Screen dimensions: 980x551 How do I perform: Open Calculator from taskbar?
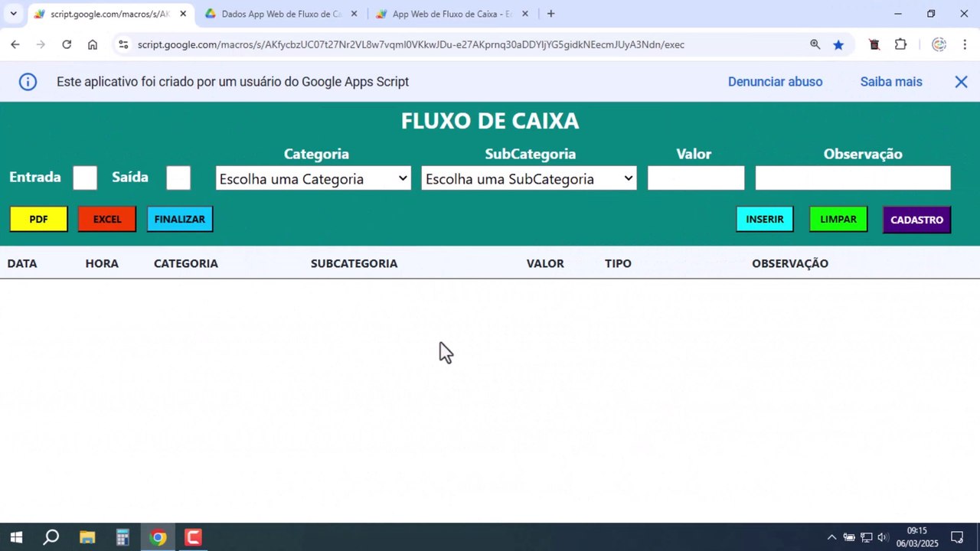(x=122, y=537)
